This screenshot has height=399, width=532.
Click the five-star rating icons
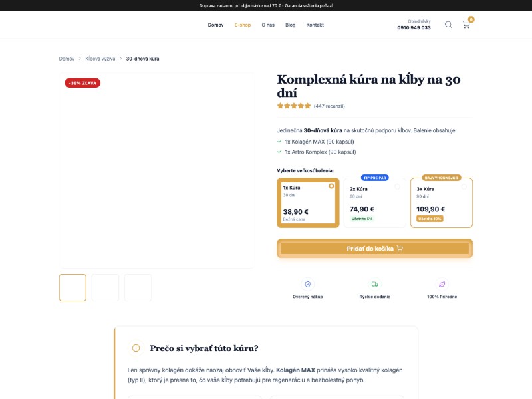(x=294, y=106)
